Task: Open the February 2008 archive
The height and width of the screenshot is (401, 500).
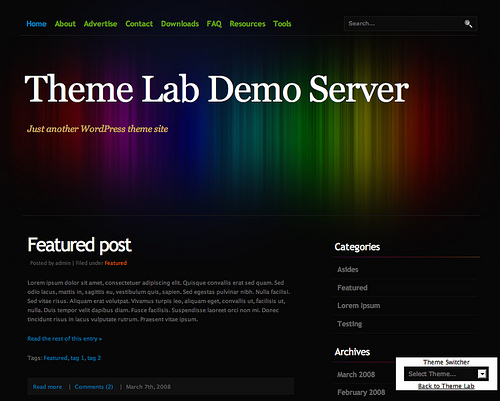Action: pos(361,393)
